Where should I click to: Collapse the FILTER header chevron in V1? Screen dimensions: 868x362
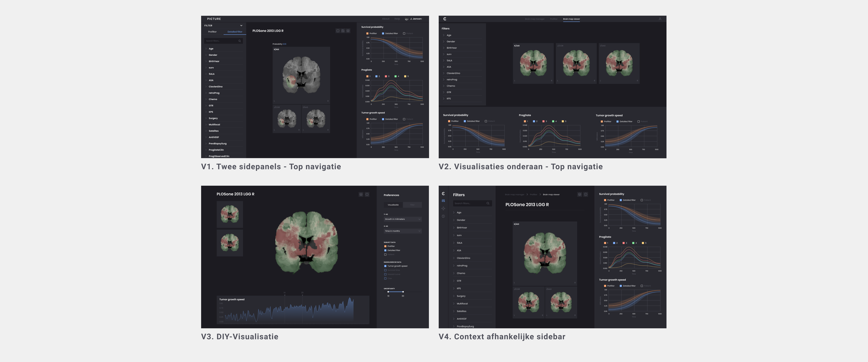pos(241,26)
